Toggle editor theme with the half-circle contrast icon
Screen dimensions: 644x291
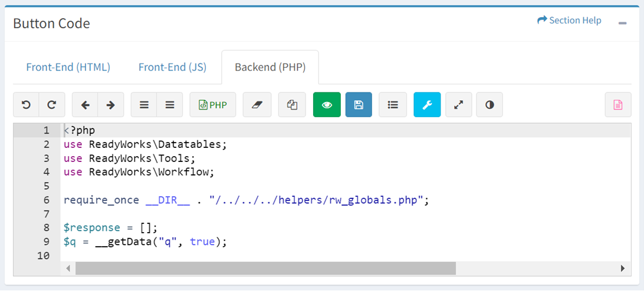click(489, 105)
